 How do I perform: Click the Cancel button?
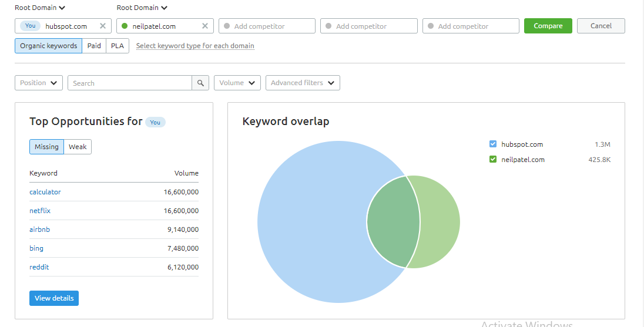[601, 26]
